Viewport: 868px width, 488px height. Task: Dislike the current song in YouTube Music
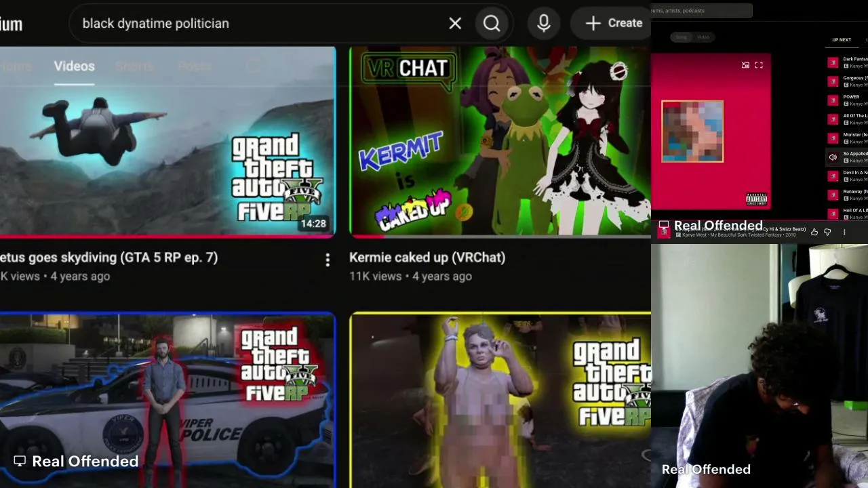(x=827, y=232)
